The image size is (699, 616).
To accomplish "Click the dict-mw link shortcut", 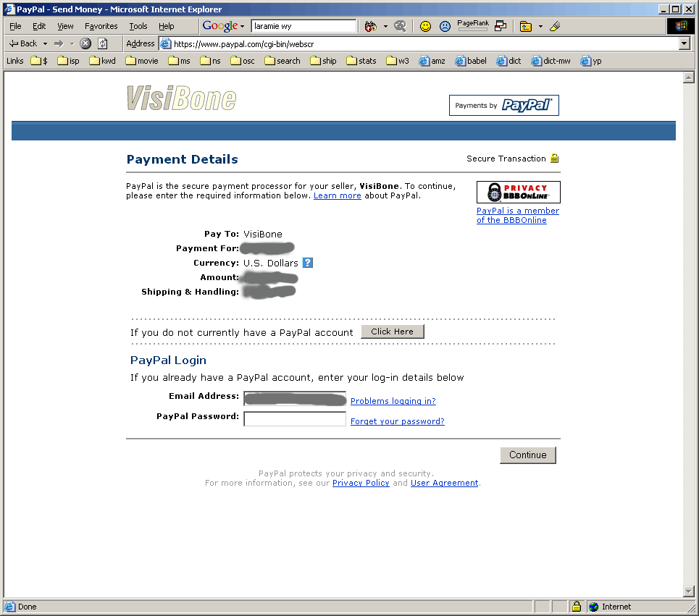I will coord(551,61).
